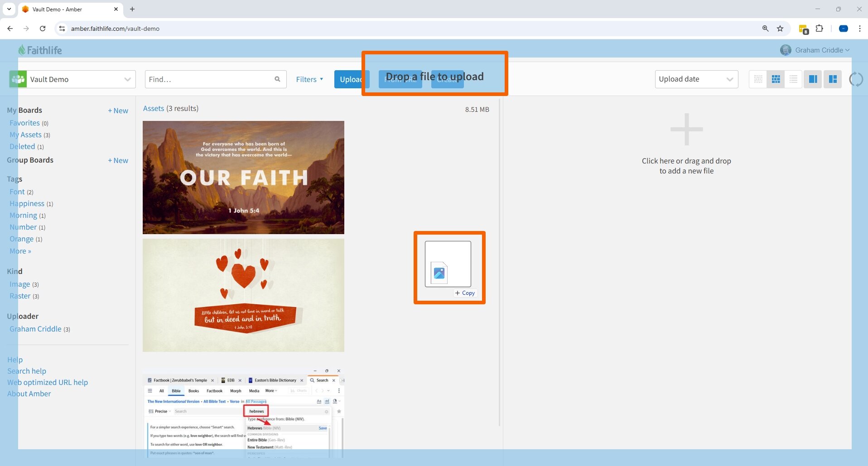Open tab search dropdown arrow
Image resolution: width=868 pixels, height=466 pixels.
(x=9, y=9)
